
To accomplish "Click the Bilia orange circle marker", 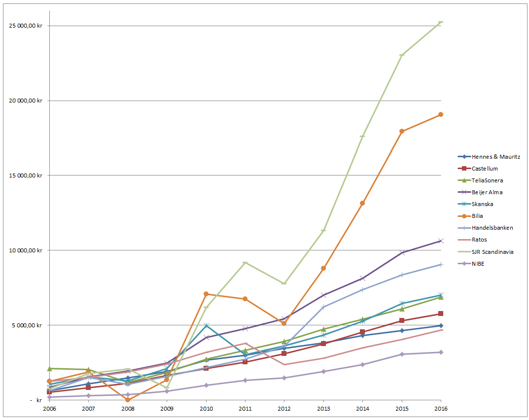I will pyautogui.click(x=463, y=215).
